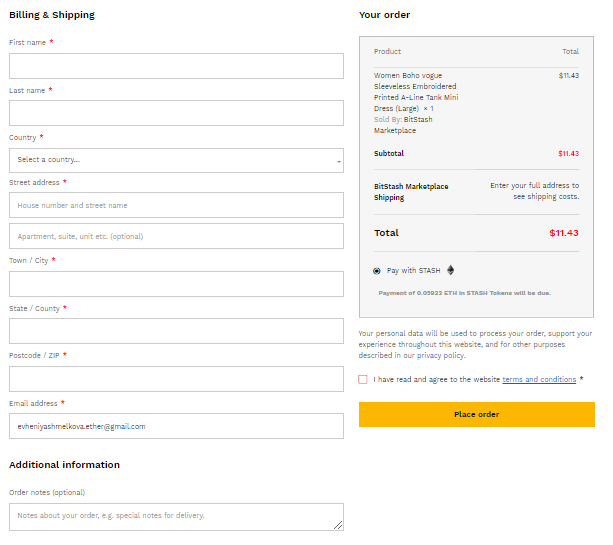
Task: Click the Apartment, suite, unit optional field
Action: click(176, 236)
